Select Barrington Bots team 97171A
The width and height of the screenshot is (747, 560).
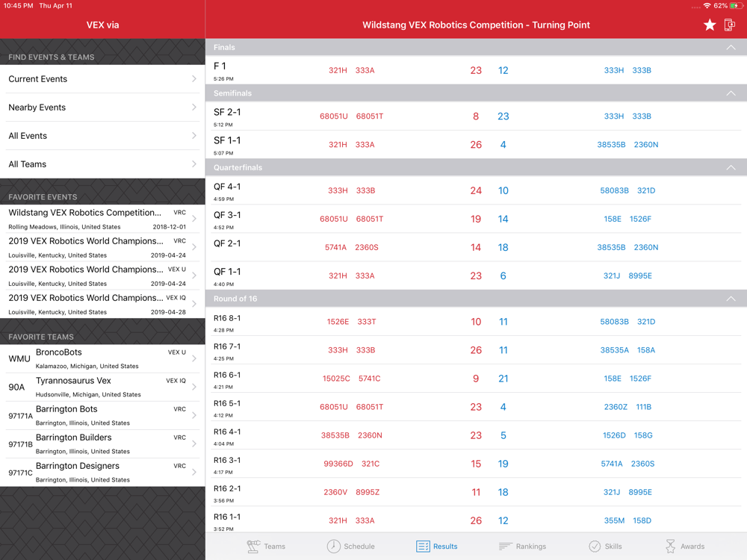click(x=102, y=416)
